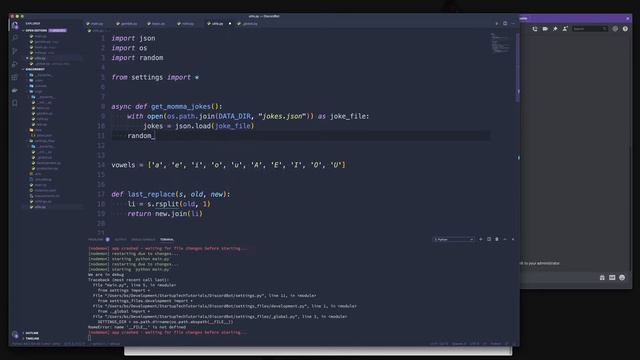Click the 'Traceback (most recent call last)' line

128,280
